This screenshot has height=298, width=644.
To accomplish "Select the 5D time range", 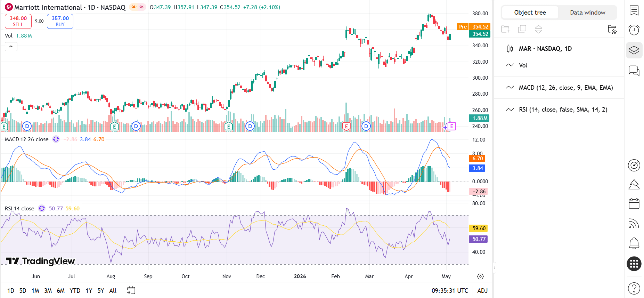I will 23,290.
